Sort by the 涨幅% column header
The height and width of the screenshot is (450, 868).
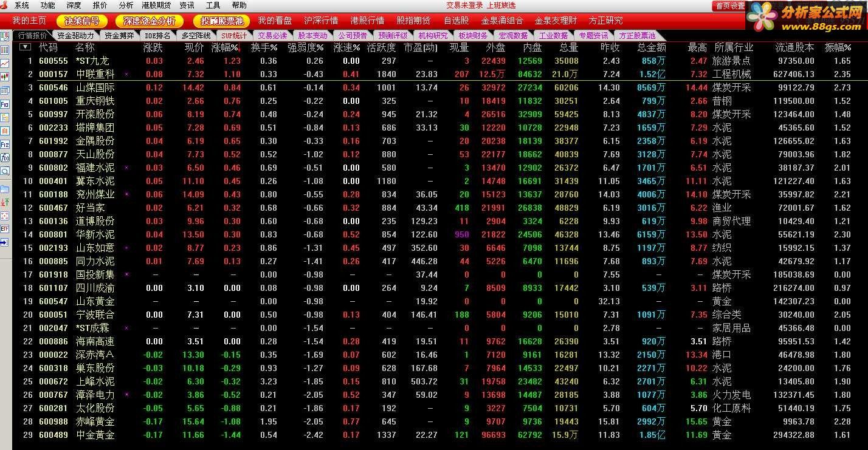point(226,47)
